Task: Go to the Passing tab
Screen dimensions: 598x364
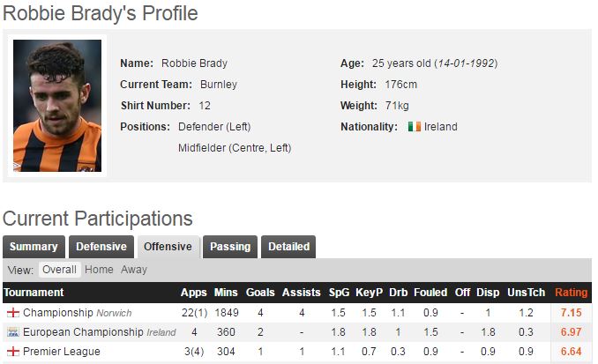Action: [229, 247]
